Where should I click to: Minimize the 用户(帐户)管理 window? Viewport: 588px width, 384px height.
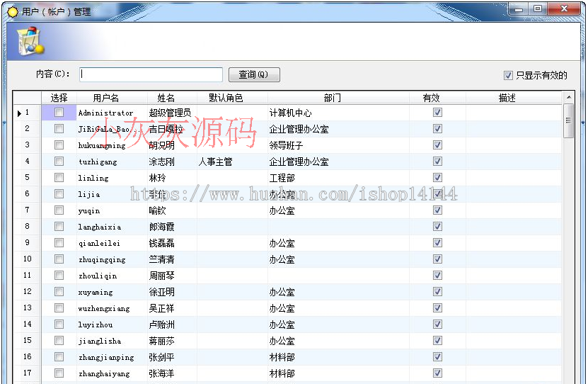click(x=519, y=9)
